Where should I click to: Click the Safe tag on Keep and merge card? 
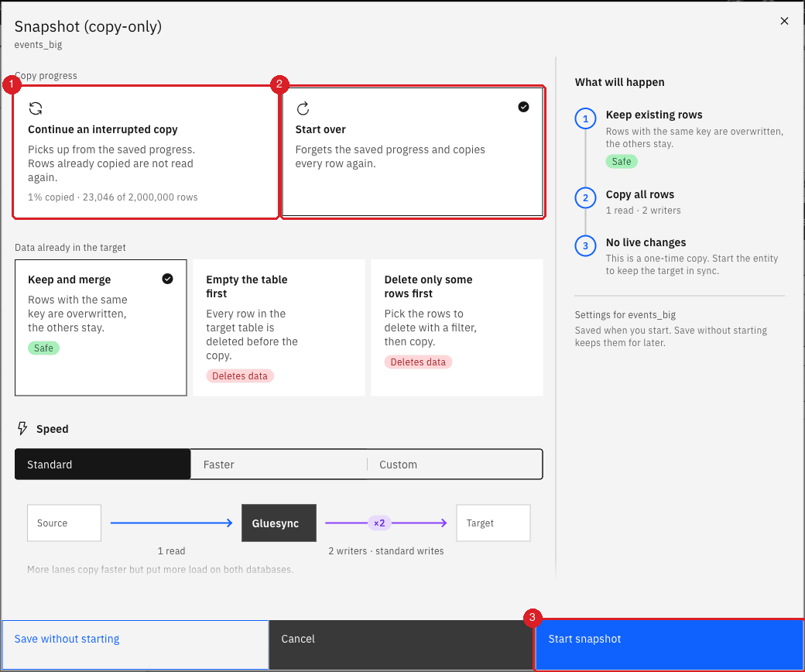[x=43, y=348]
